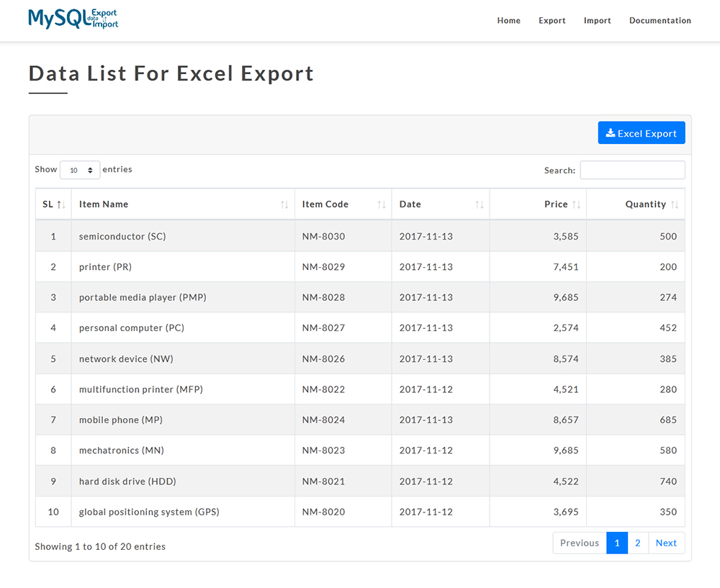Click the Next pagination link

pos(666,543)
